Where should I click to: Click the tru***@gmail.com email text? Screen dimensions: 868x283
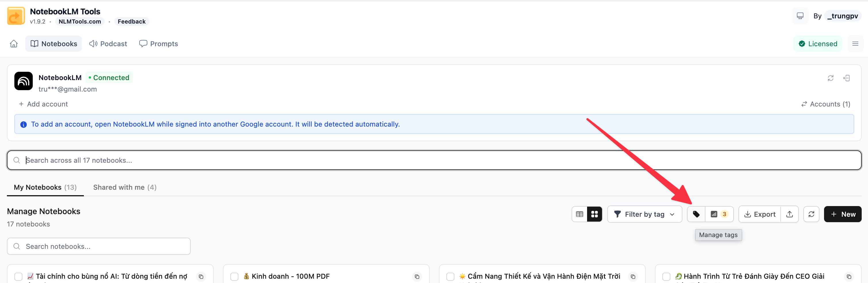tap(68, 89)
